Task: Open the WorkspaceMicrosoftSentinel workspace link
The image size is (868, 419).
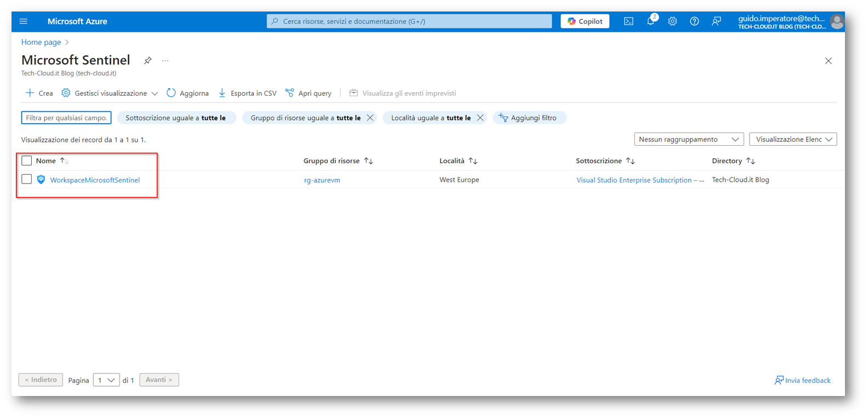Action: coord(95,180)
